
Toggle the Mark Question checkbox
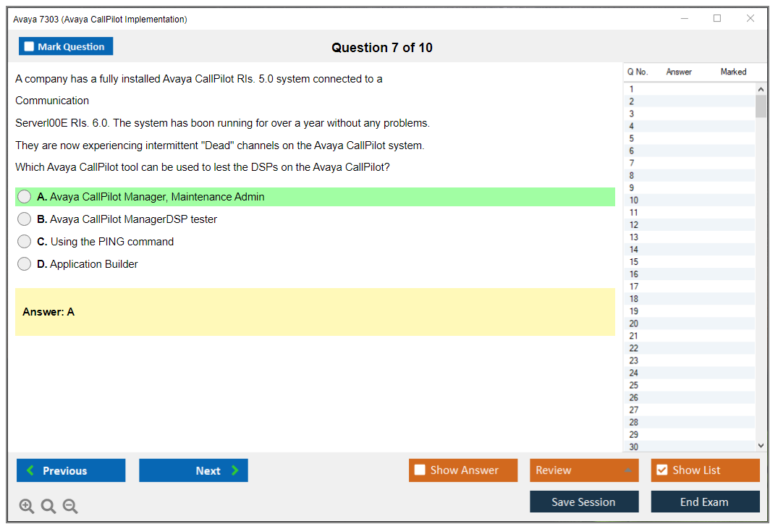click(30, 47)
